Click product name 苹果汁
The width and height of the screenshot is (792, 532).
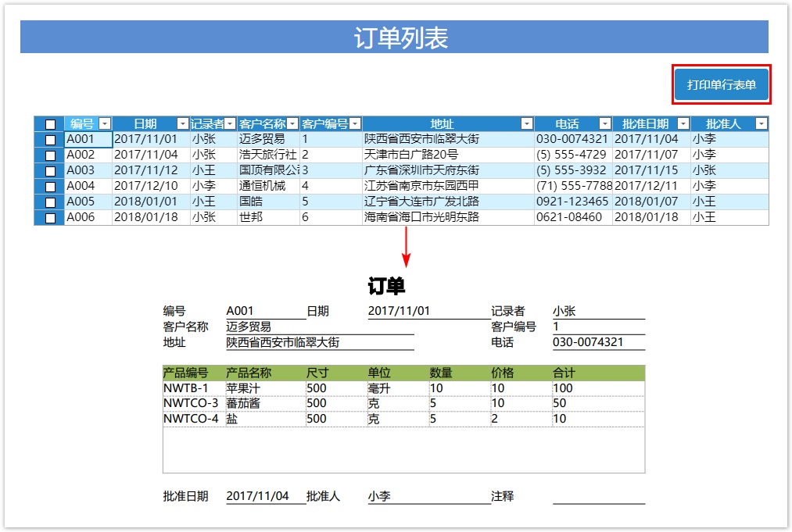click(265, 389)
